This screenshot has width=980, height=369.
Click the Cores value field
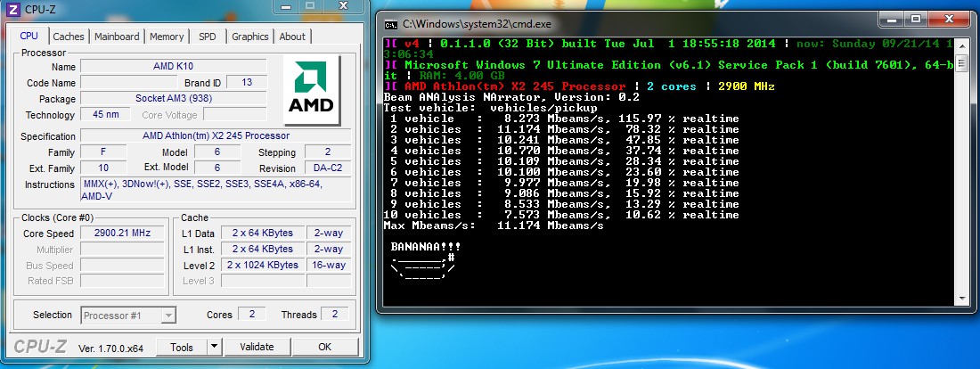point(252,314)
